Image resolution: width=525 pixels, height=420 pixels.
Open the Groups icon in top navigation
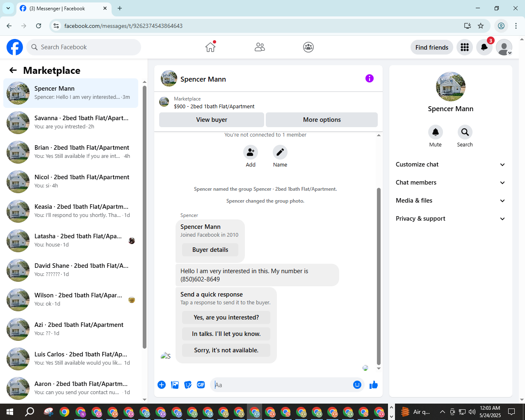(308, 47)
